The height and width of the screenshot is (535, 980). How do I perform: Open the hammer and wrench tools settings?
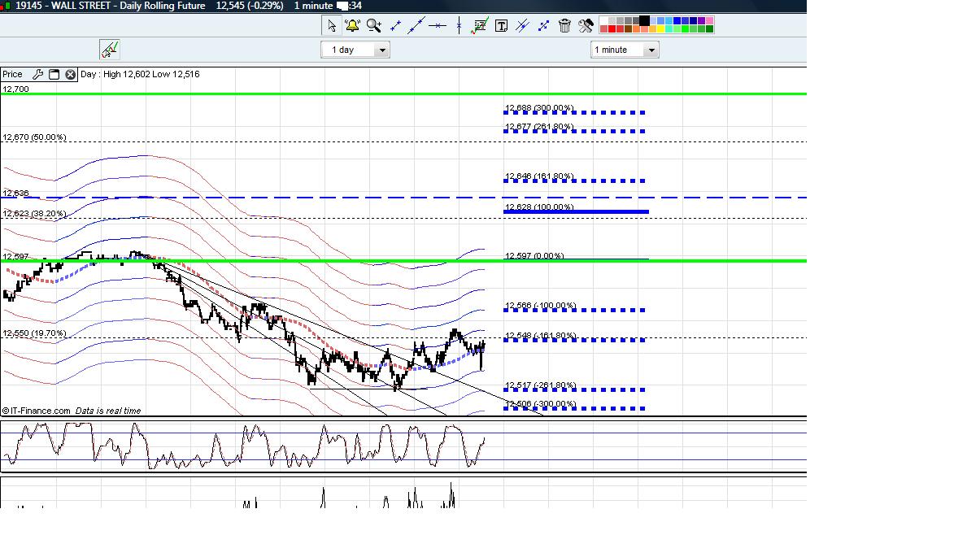pos(586,26)
